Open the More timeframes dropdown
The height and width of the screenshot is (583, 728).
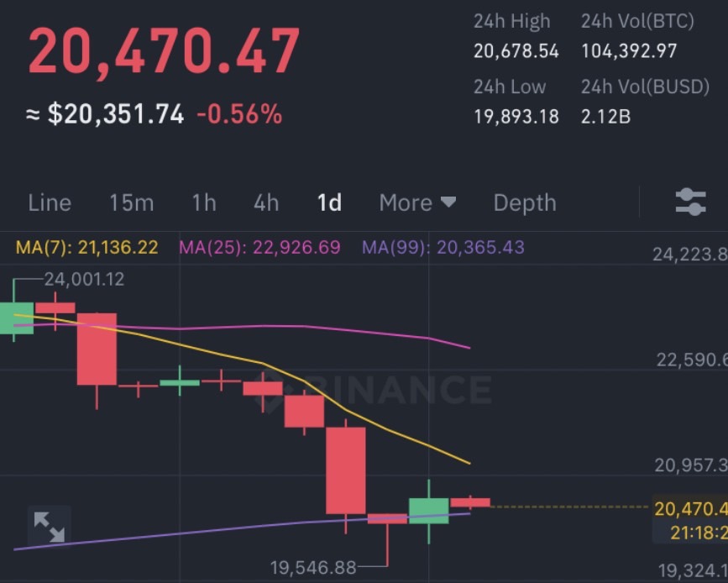click(417, 202)
